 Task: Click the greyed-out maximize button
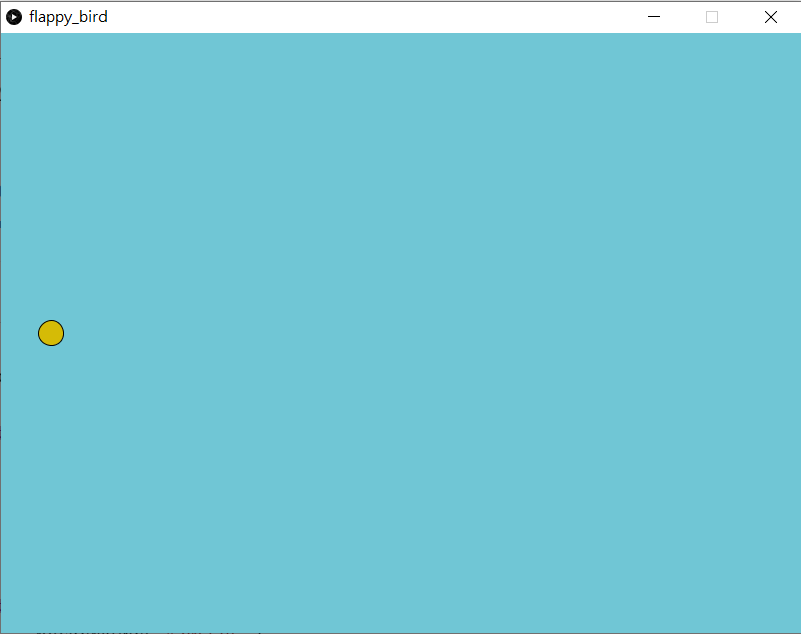click(712, 17)
